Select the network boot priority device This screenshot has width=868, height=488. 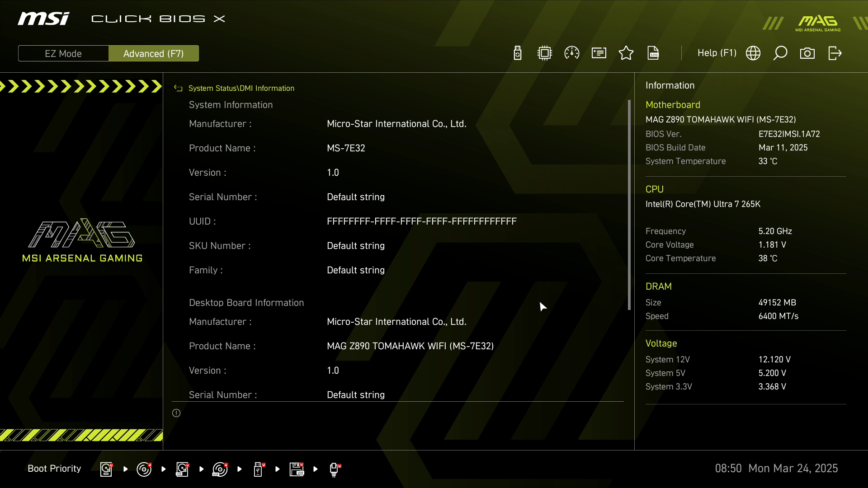click(x=334, y=469)
